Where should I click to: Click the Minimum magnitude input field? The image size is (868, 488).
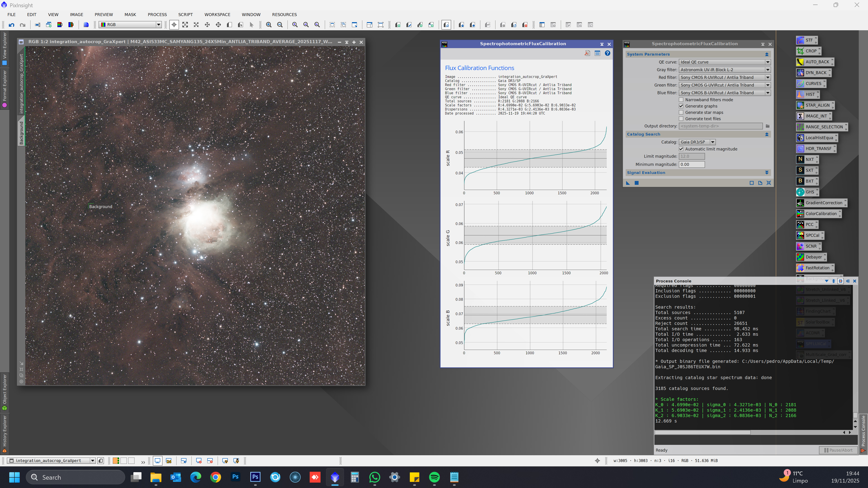[691, 164]
